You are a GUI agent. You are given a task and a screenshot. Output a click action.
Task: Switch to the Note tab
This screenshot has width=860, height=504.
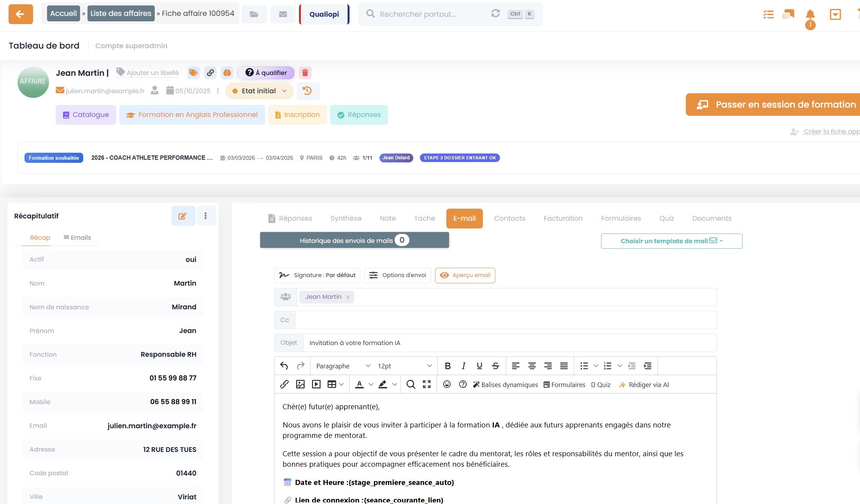388,219
